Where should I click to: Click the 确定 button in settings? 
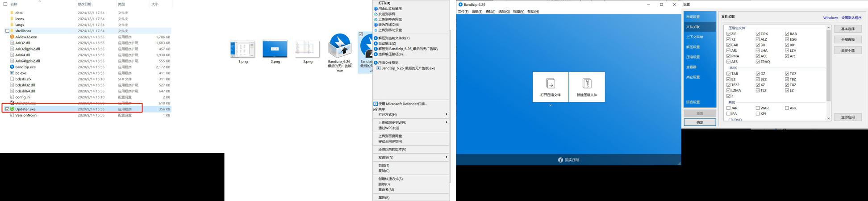click(x=700, y=122)
